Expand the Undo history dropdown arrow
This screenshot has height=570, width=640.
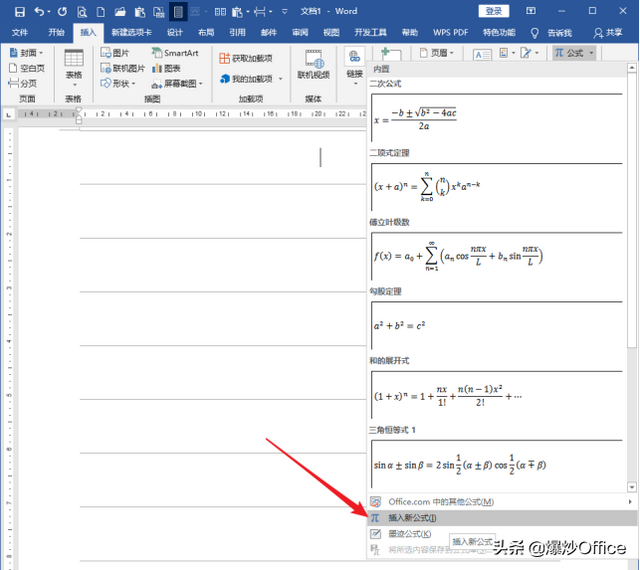coord(49,12)
